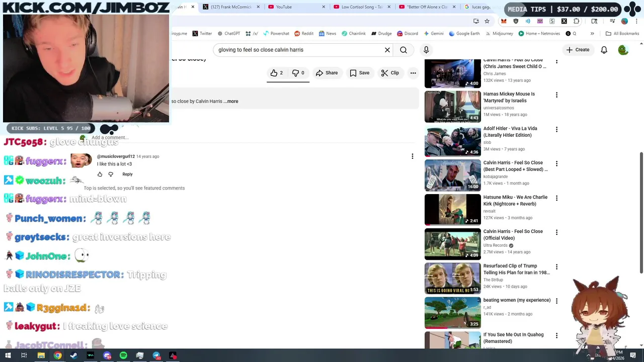The image size is (644, 362).
Task: Open Windows Start menu
Action: point(8,355)
